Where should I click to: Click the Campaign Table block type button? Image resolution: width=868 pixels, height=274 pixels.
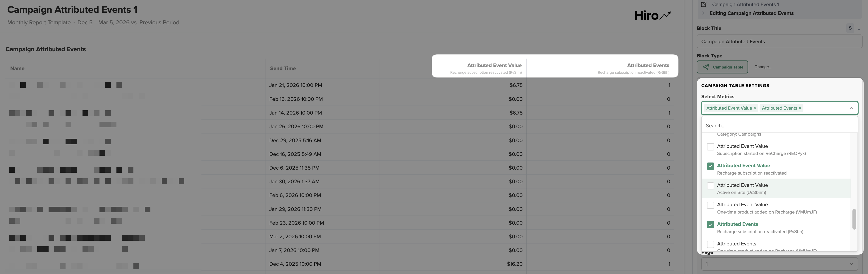[x=722, y=67]
